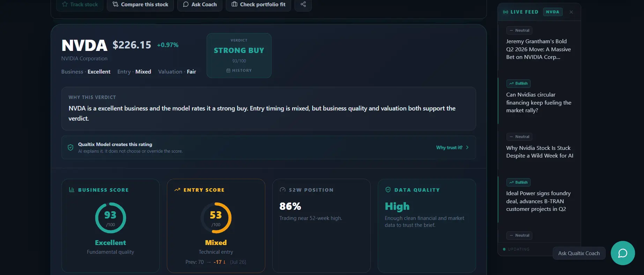The width and height of the screenshot is (644, 275).
Task: Open Compare this stock
Action: pyautogui.click(x=140, y=5)
